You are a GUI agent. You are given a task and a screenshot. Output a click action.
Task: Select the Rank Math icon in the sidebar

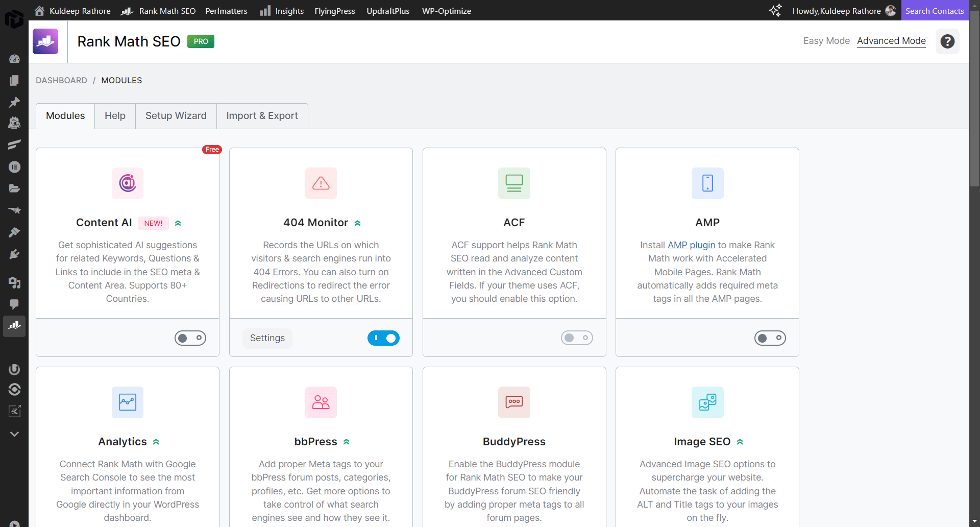click(x=14, y=326)
